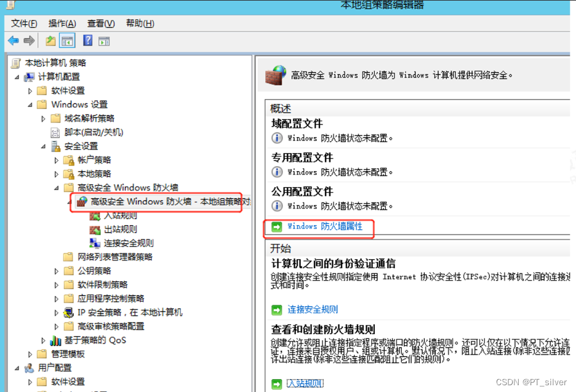Expand the 域名解析策略 node

pyautogui.click(x=43, y=119)
